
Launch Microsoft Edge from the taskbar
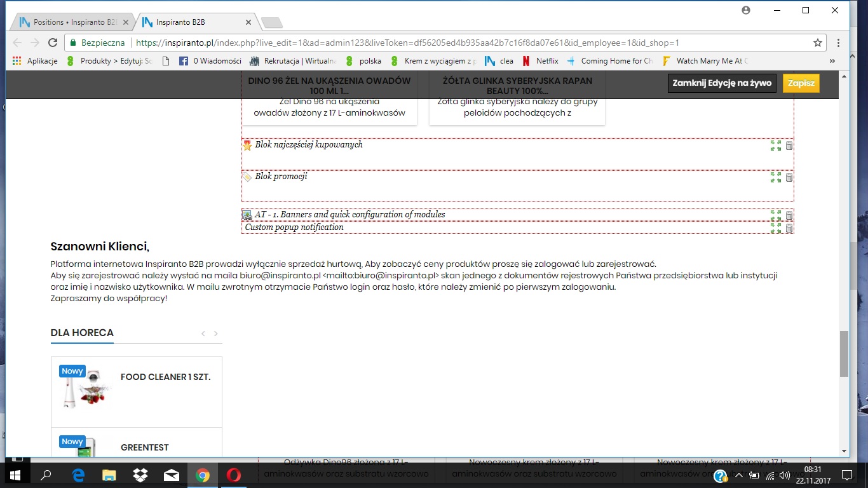click(79, 475)
